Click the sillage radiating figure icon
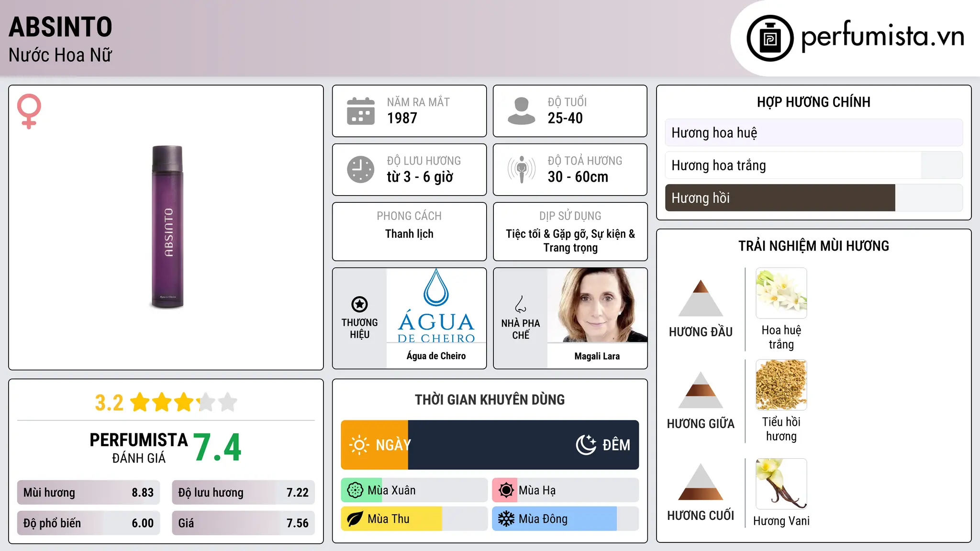Image resolution: width=980 pixels, height=551 pixels. 521,169
